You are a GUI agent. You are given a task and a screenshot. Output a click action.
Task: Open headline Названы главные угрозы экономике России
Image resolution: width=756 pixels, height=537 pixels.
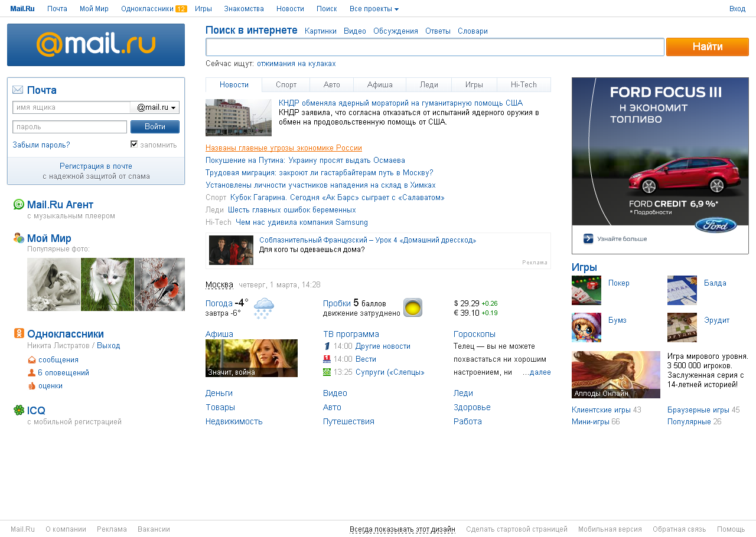point(283,148)
